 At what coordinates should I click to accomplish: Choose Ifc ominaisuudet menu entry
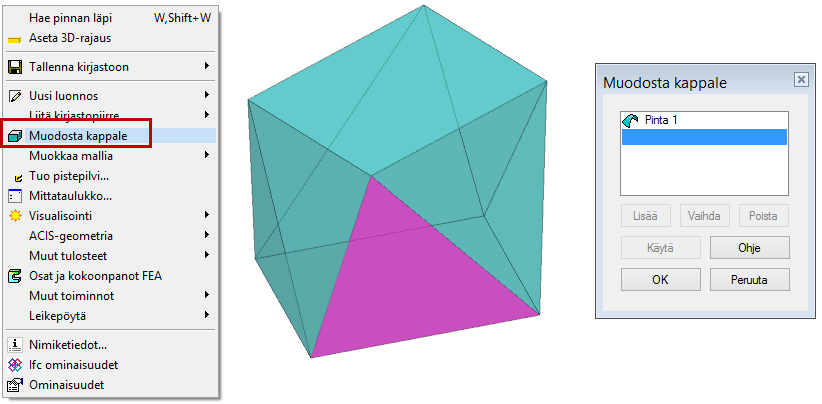[x=111, y=365]
